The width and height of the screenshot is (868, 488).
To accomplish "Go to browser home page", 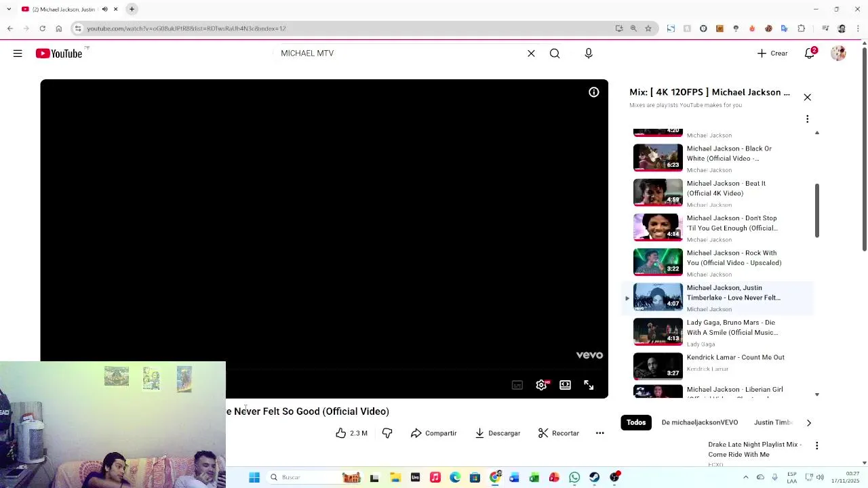I will [58, 28].
